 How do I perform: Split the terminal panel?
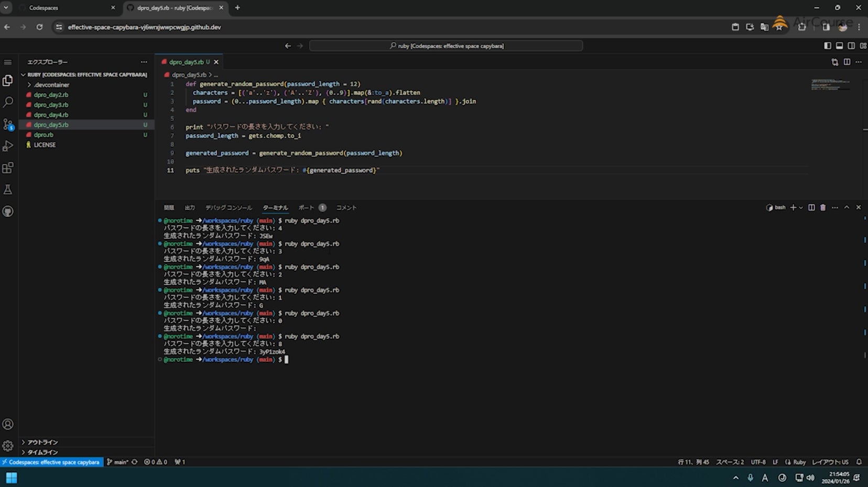811,207
